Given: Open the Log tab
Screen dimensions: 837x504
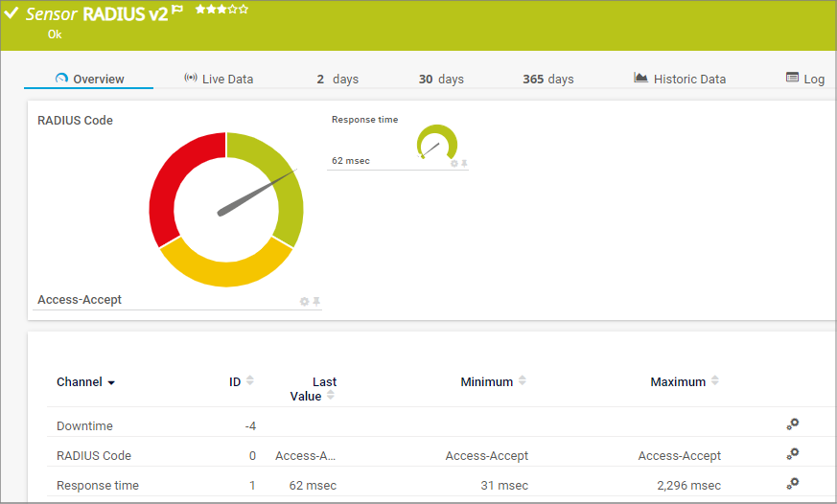Looking at the screenshot, I should tap(804, 79).
